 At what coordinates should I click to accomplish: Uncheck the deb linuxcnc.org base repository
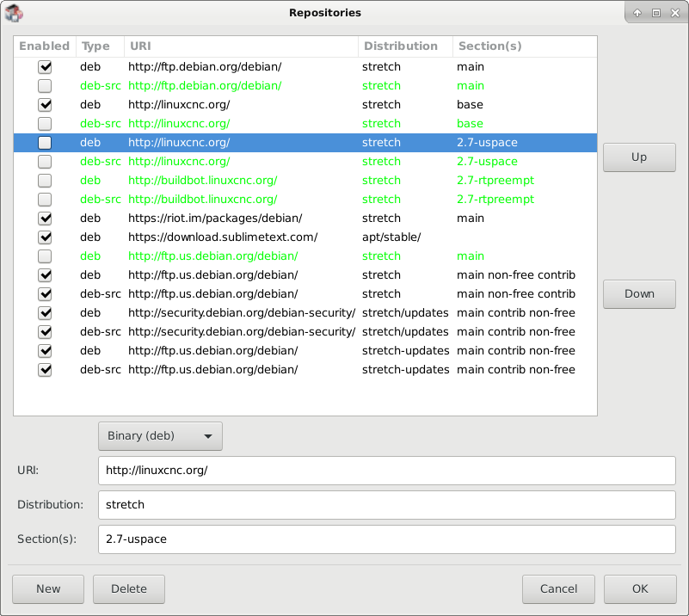45,105
